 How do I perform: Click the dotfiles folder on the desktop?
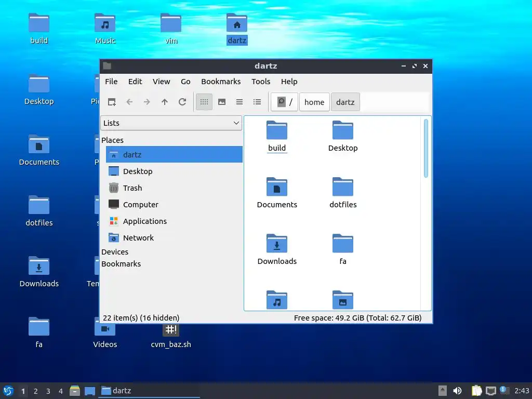coord(39,211)
